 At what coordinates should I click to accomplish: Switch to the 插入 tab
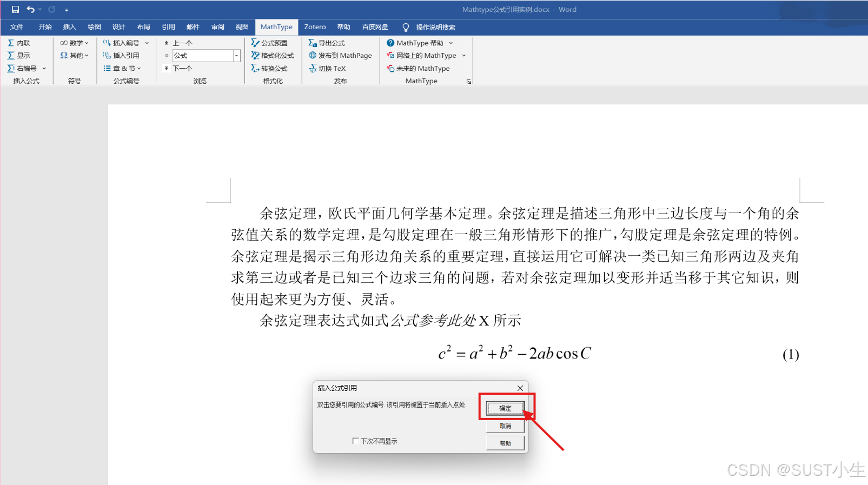70,27
